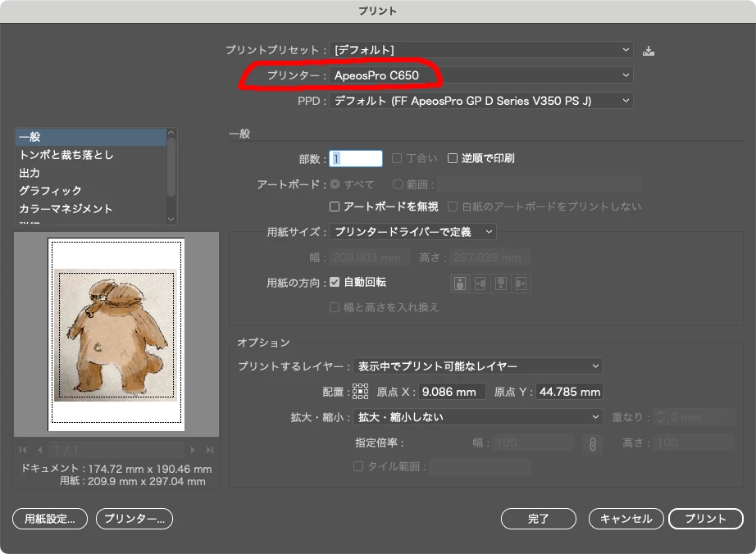Disable 自動回転 auto-rotate checkbox
This screenshot has height=554, width=756.
pos(334,282)
